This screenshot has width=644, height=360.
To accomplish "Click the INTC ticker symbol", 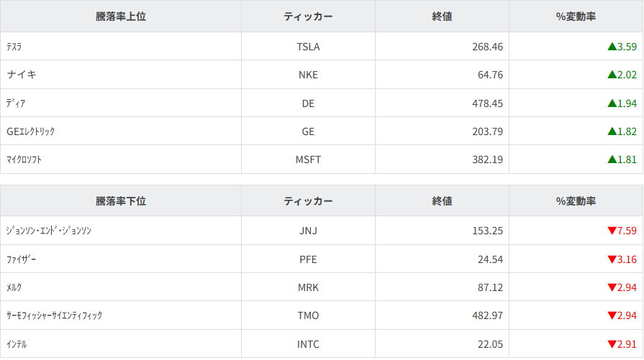I will [x=308, y=344].
